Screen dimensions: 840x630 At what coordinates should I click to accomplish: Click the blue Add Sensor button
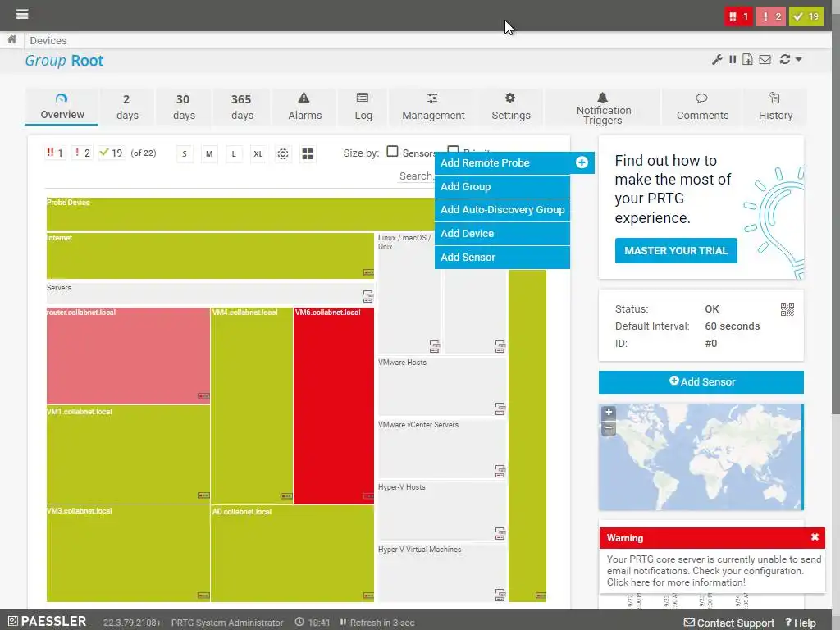coord(701,382)
